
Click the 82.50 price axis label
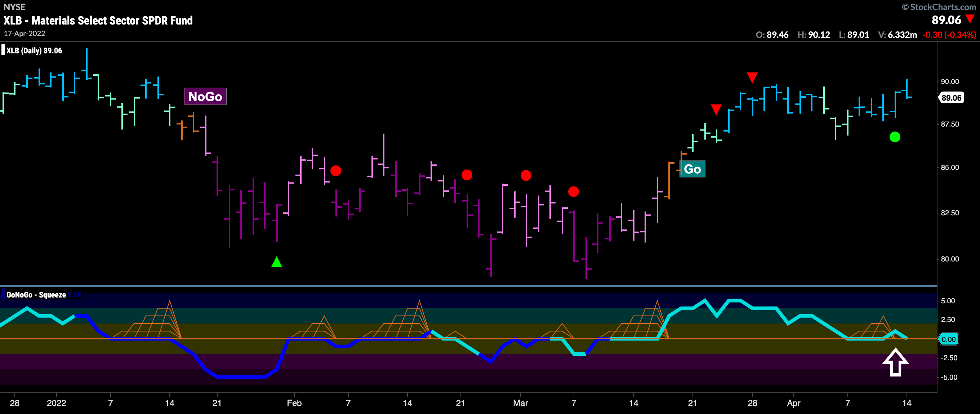pos(950,212)
